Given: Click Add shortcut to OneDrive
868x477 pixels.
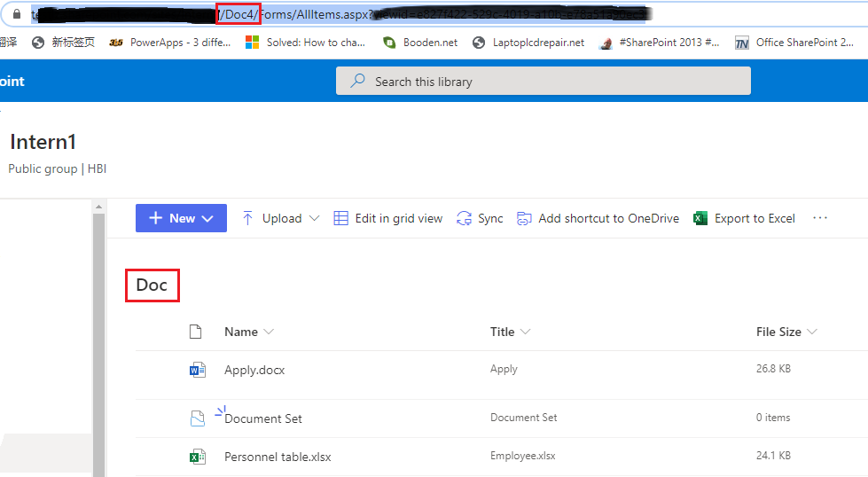Looking at the screenshot, I should click(598, 219).
